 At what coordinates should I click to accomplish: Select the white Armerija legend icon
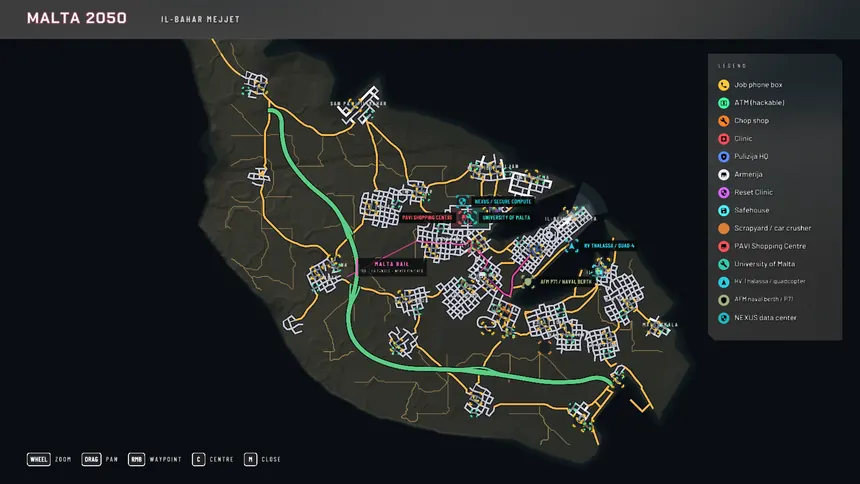(x=723, y=175)
